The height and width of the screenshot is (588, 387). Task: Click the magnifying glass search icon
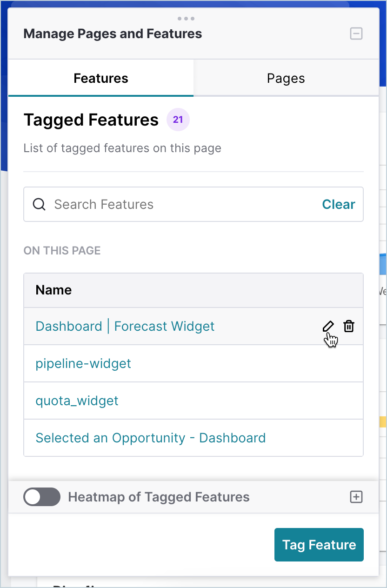pyautogui.click(x=40, y=204)
